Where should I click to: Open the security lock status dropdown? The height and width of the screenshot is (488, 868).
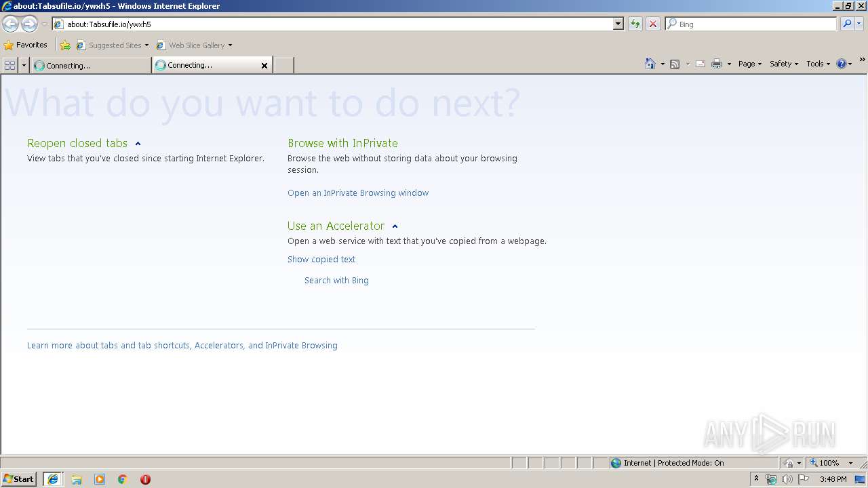(x=793, y=463)
